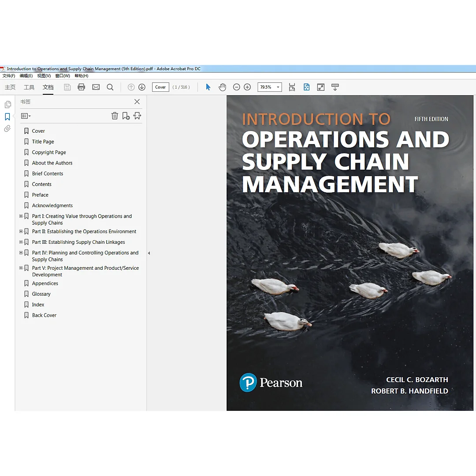The image size is (476, 476).
Task: Enter full screen mode icon
Action: 321,87
